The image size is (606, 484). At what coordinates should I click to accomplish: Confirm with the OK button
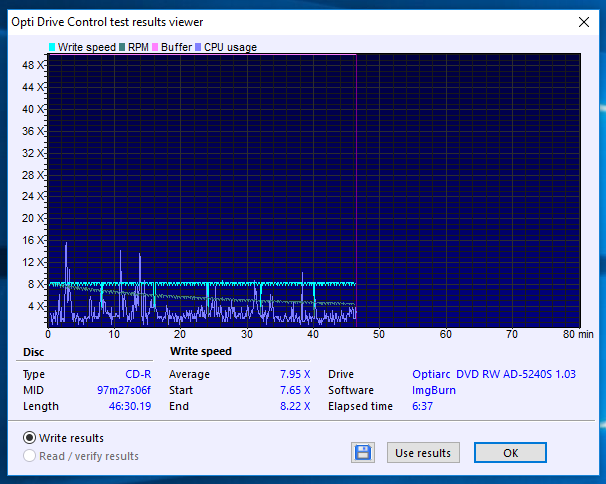(510, 453)
